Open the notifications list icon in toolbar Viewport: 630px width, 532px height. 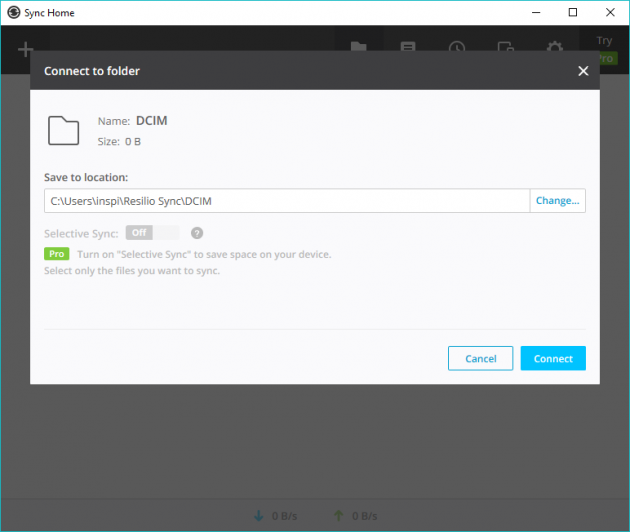tap(408, 47)
